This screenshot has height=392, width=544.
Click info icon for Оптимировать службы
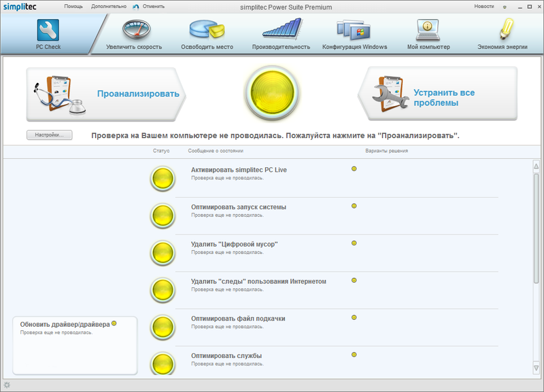click(x=354, y=355)
